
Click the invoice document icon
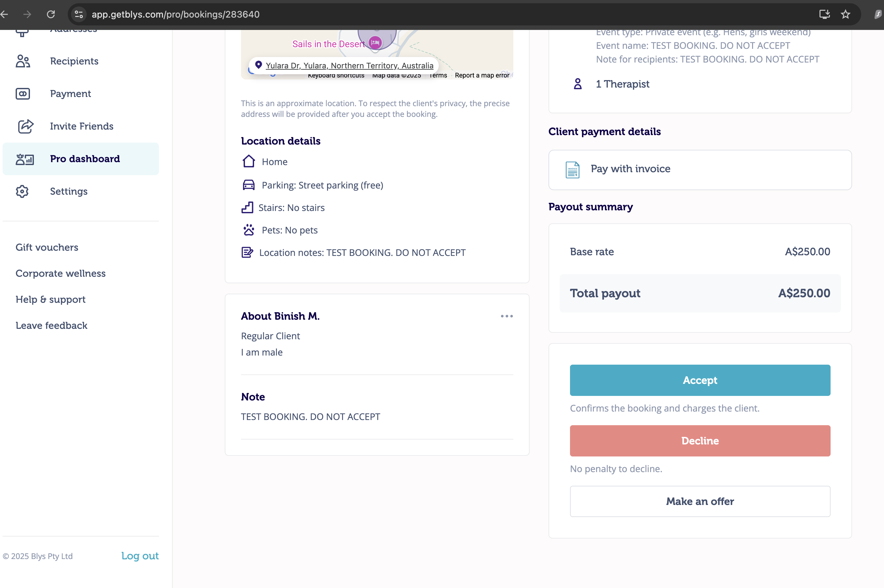tap(572, 170)
